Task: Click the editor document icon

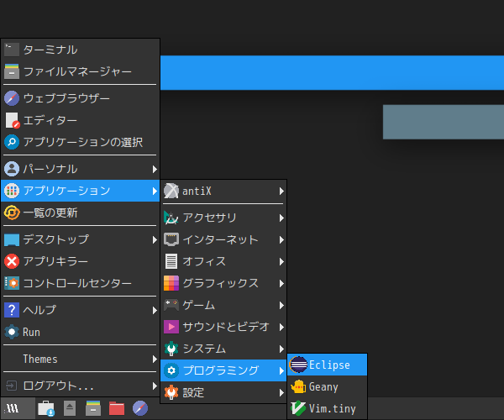Action: (x=13, y=120)
